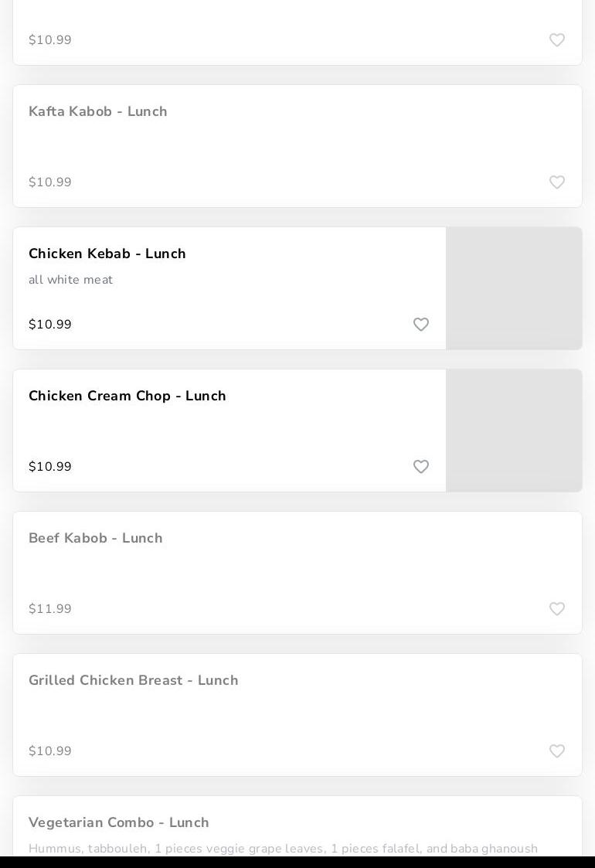
Task: Heart the Grilled Chicken Breast - Lunch item
Action: pos(556,751)
